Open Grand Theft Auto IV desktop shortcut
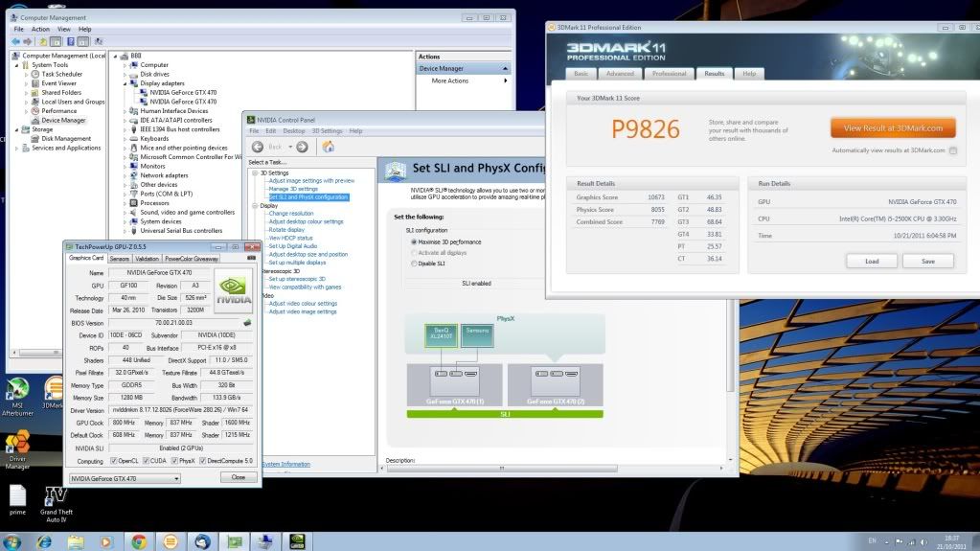The image size is (980, 551). click(x=57, y=505)
